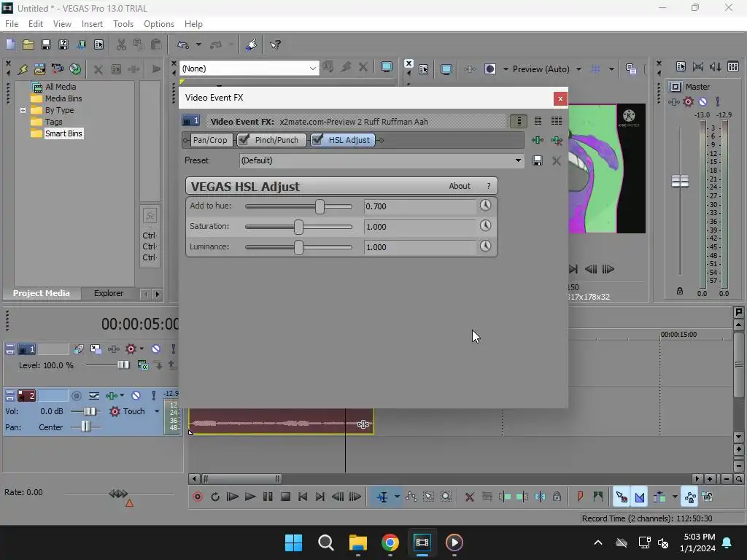Screen dimensions: 747x560
Task: Adjust the Luminance slider
Action: point(298,247)
